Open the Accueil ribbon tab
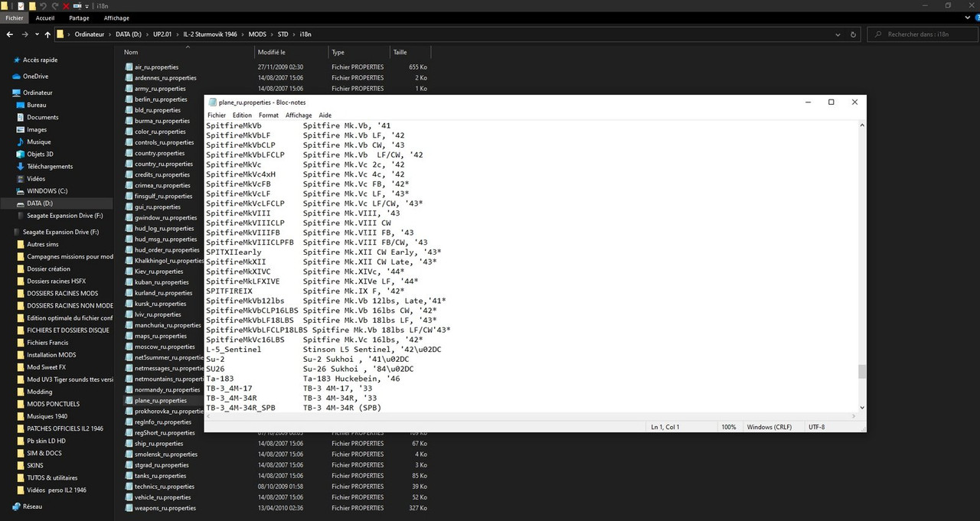Screen dimensions: 980x521 point(45,18)
